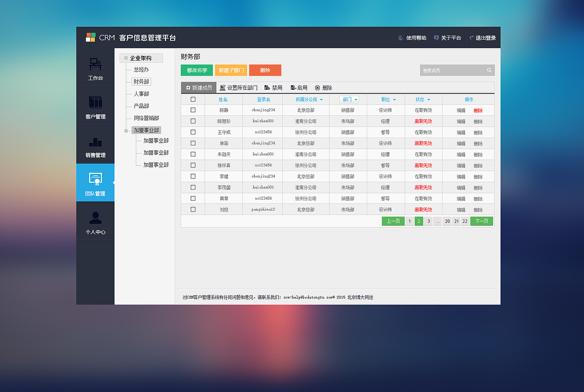Viewport: 584px width, 392px height.
Task: Check the row checkbox for 刘总
Action: pos(193,209)
